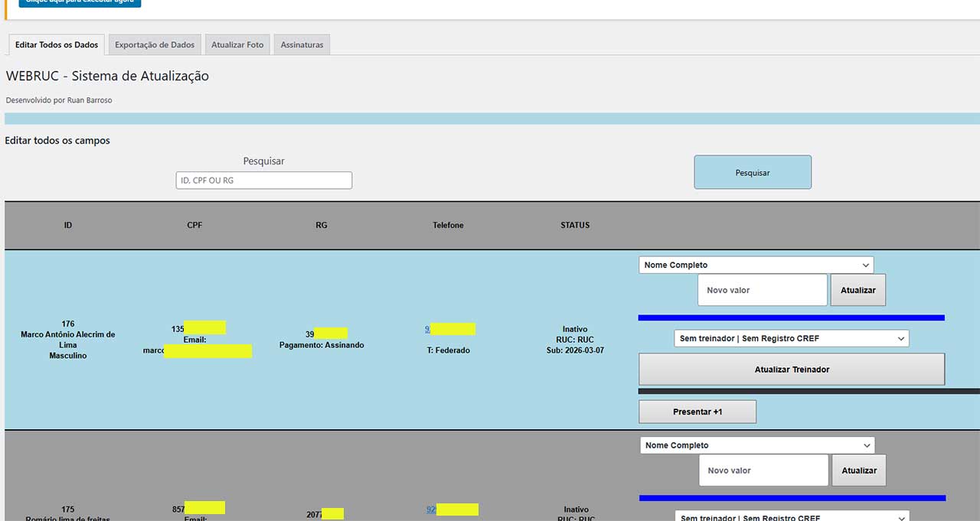980x521 pixels.
Task: Focus the Novo valor field for ID 176
Action: [762, 290]
